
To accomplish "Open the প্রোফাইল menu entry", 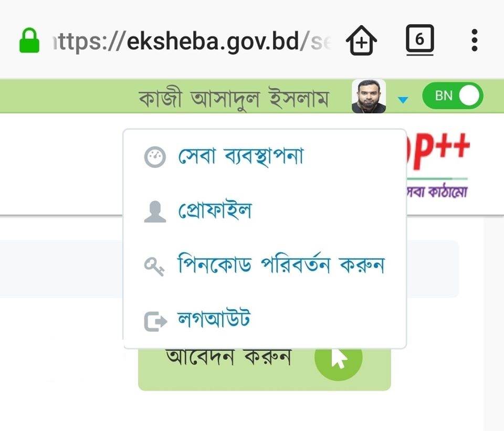I will tap(214, 211).
